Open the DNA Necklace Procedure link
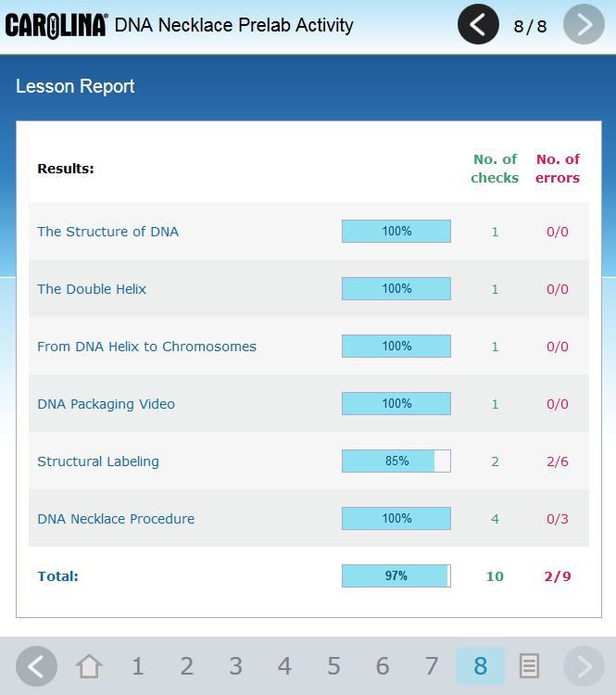Viewport: 616px width, 695px height. point(116,519)
